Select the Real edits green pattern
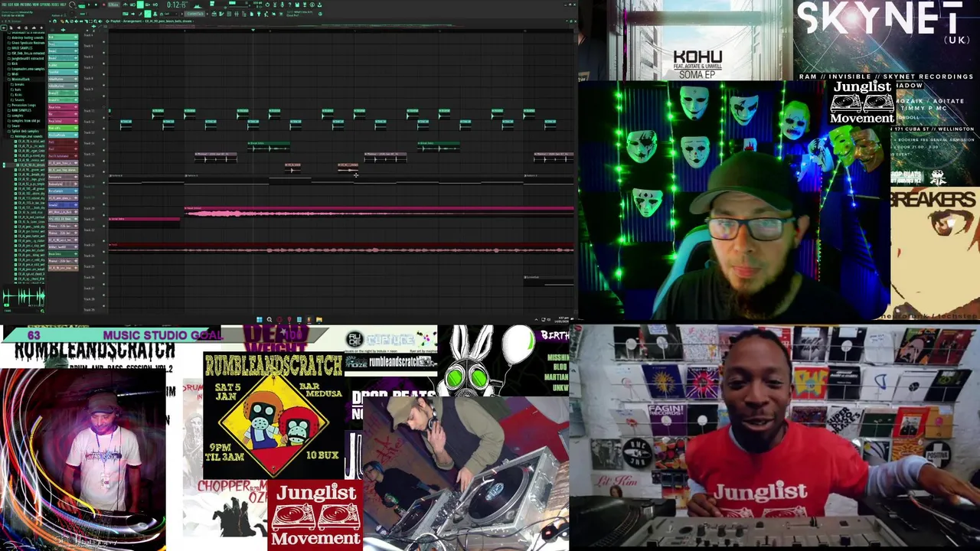Viewport: 980px width, 551px height. [x=63, y=128]
